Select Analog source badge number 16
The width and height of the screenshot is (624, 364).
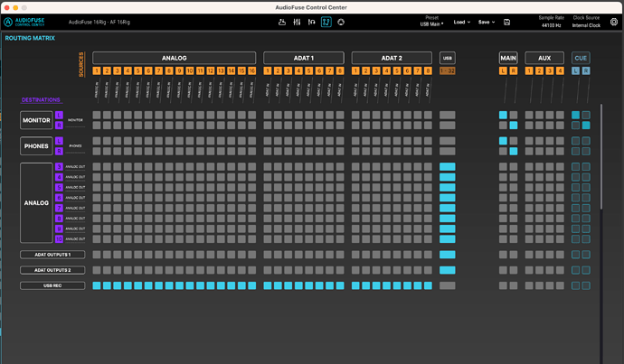(x=252, y=70)
